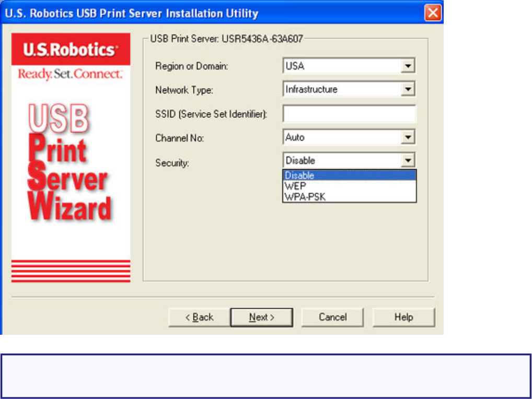Viewport: 532px width, 399px height.
Task: Click the USB Print Server group title
Action: point(226,39)
